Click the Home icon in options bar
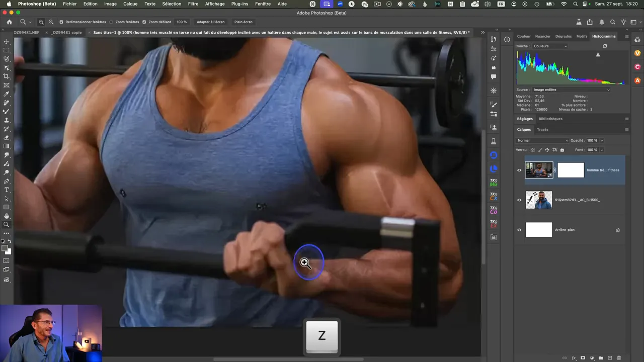The width and height of the screenshot is (644, 362). point(9,22)
